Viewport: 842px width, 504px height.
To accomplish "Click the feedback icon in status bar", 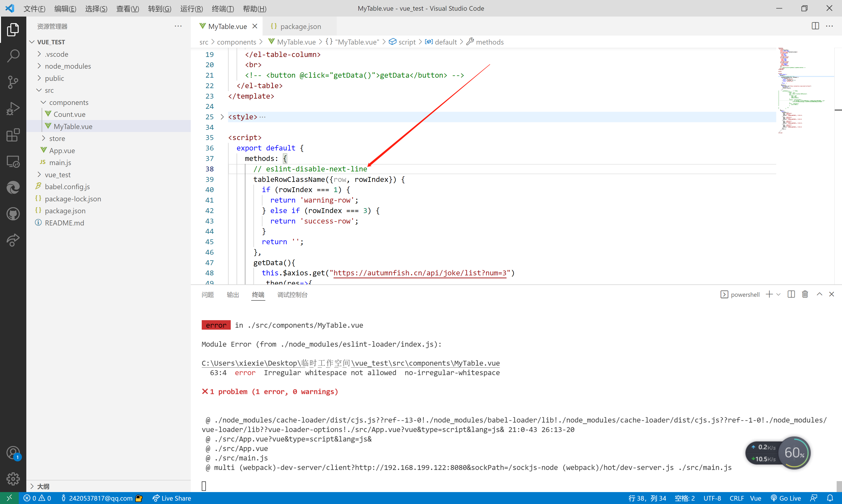I will click(x=813, y=498).
